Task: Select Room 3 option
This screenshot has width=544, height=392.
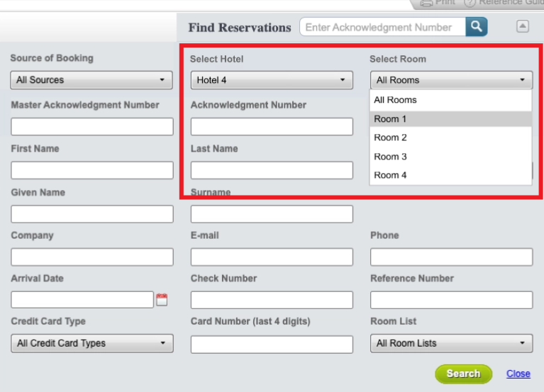Action: [391, 157]
